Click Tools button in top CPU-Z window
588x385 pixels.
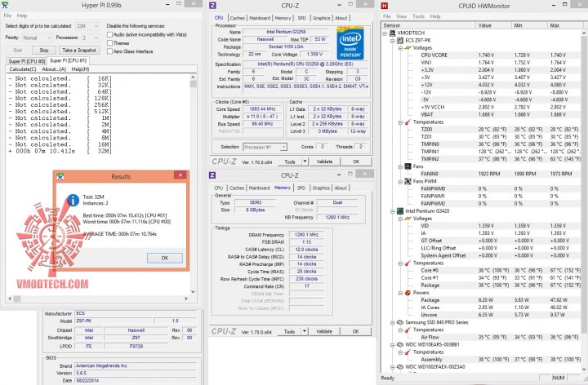289,162
